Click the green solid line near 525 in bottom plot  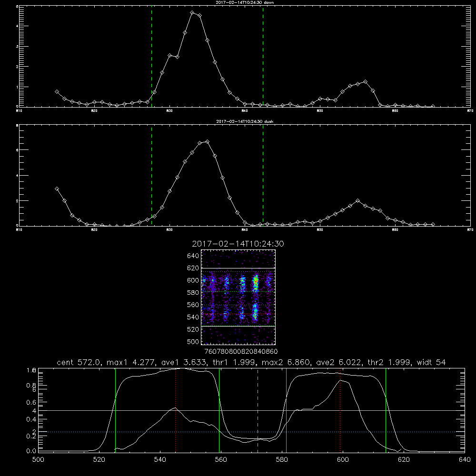tap(115, 410)
